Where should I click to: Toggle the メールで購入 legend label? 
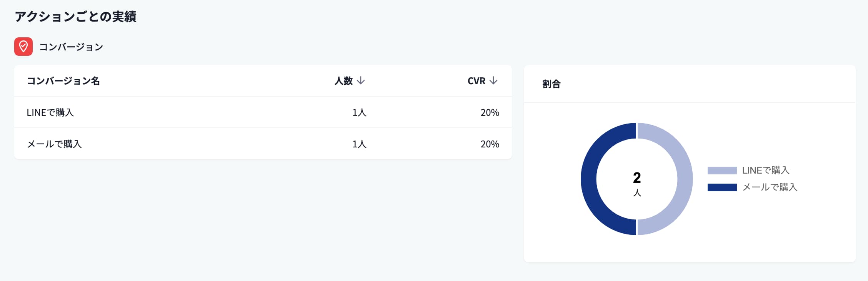(x=770, y=187)
